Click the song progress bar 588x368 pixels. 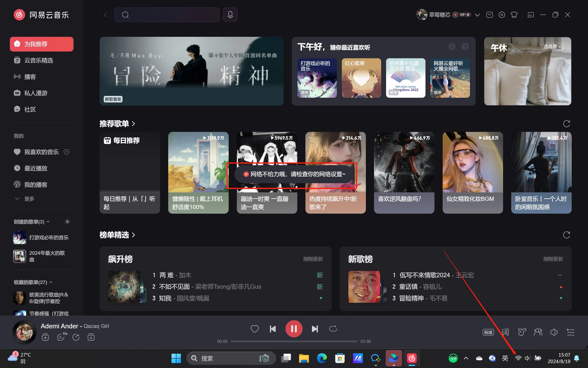[294, 341]
